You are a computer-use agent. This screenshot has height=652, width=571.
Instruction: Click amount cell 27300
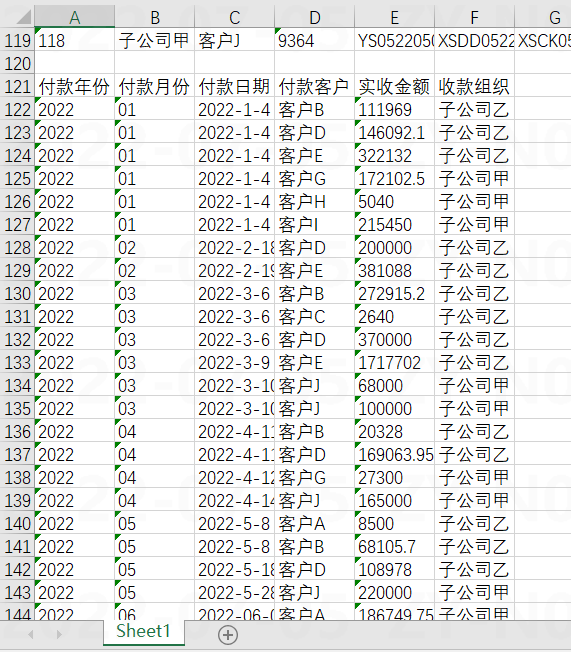click(x=394, y=477)
